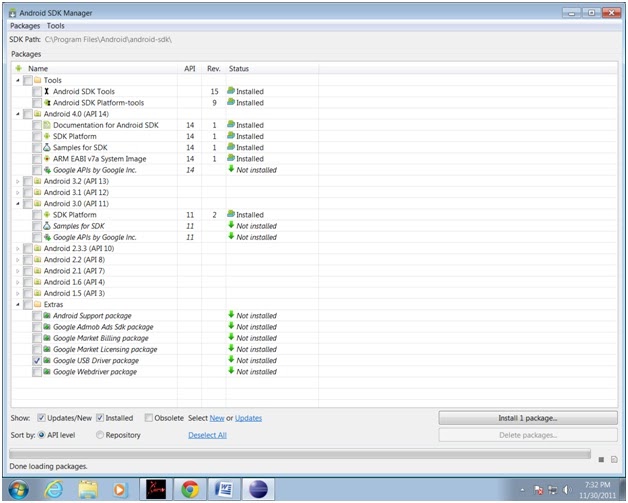Click the progress bar above the status text
Viewport: 628px width, 503px height.
coord(300,454)
